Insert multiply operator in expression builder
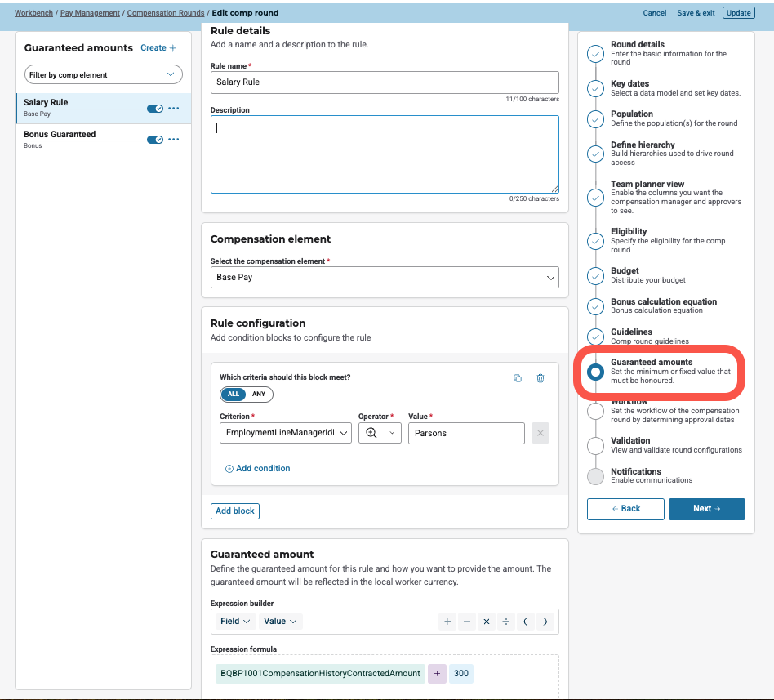774x700 pixels. (487, 622)
